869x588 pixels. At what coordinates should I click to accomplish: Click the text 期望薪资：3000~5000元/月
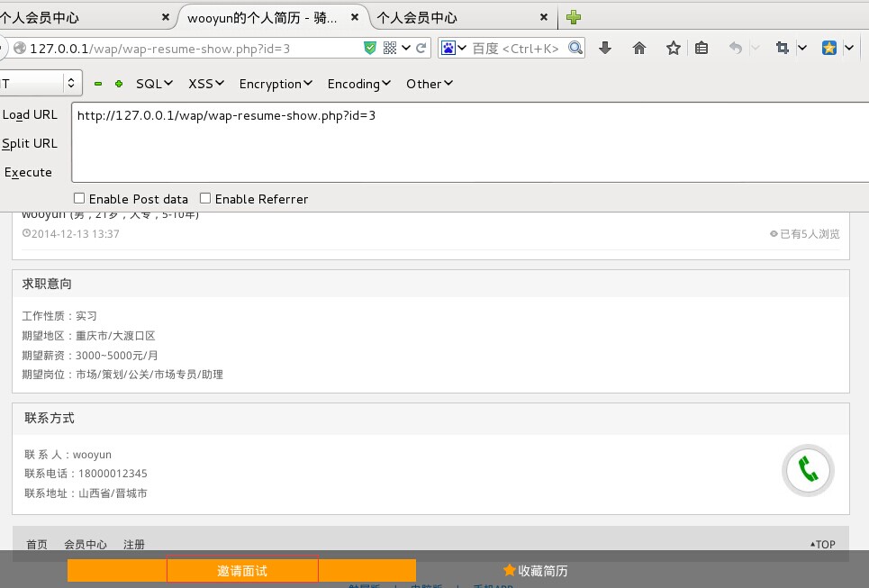click(x=90, y=356)
